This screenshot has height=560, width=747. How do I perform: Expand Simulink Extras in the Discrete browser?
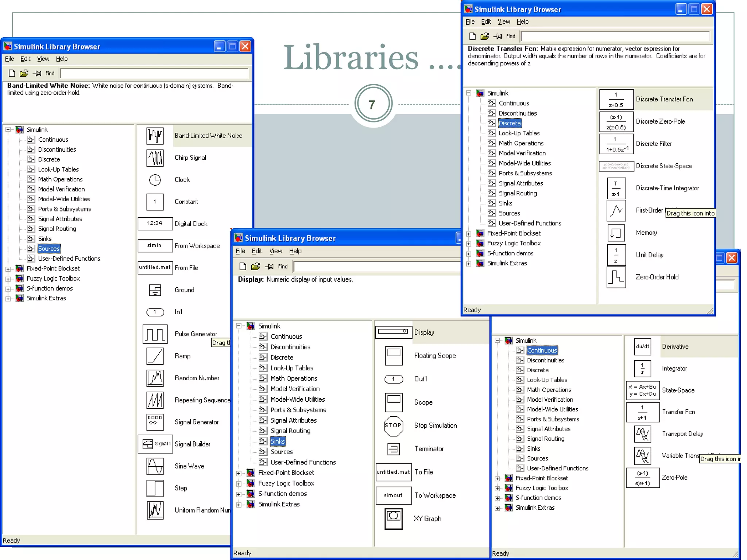coord(469,264)
